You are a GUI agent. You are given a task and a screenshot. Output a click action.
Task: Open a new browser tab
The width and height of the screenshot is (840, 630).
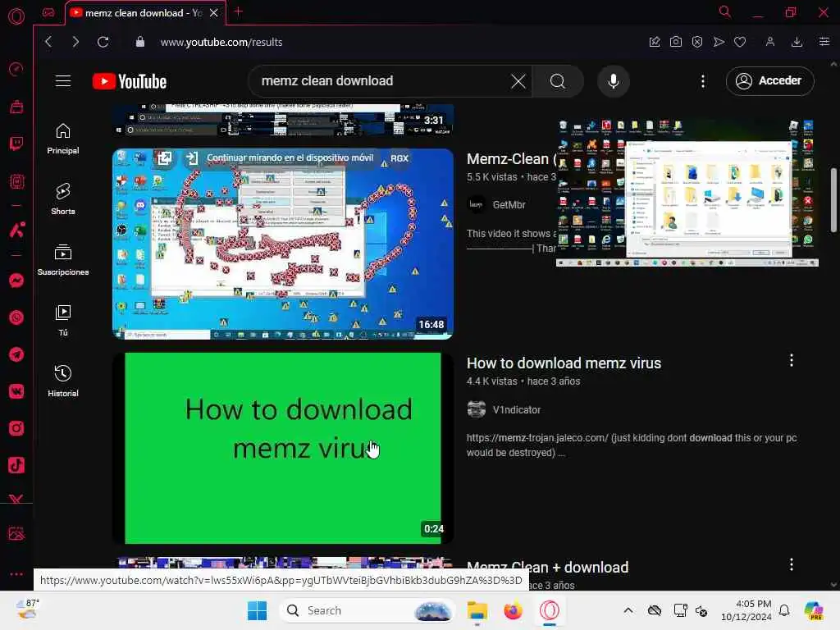click(239, 11)
